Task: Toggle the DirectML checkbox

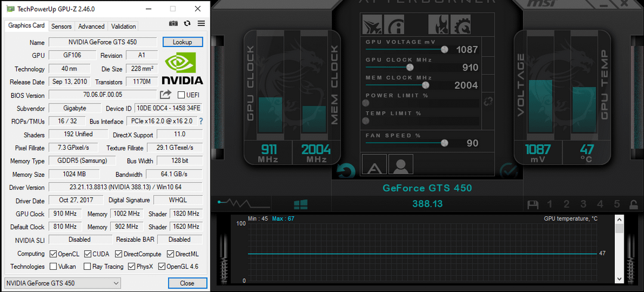Action: coord(171,254)
